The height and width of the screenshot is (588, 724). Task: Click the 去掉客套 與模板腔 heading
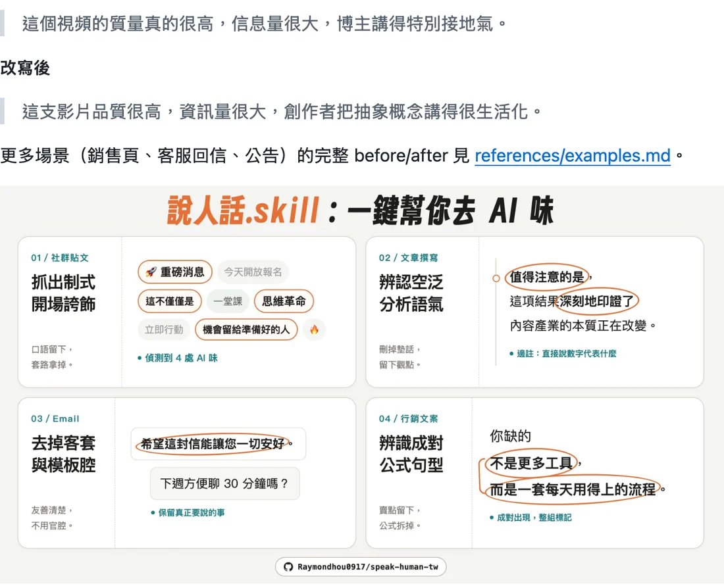click(x=63, y=454)
